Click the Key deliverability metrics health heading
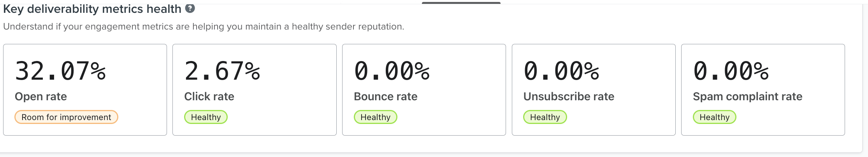Viewport: 868px width, 157px height. (x=92, y=9)
